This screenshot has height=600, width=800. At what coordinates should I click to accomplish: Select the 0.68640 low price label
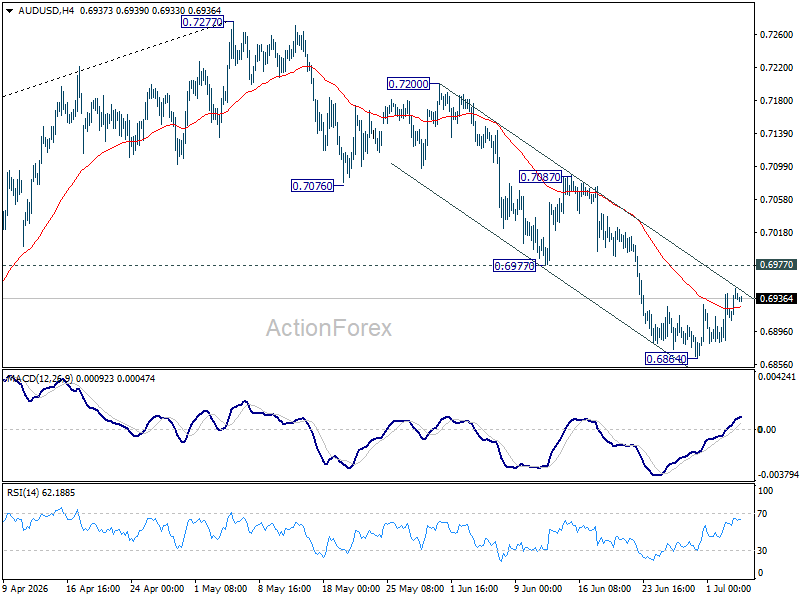click(666, 359)
